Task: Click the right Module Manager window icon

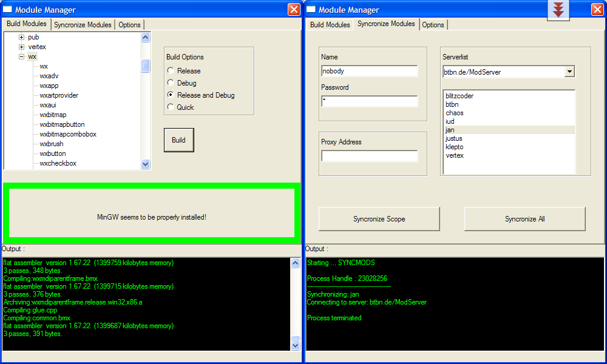Action: [311, 9]
